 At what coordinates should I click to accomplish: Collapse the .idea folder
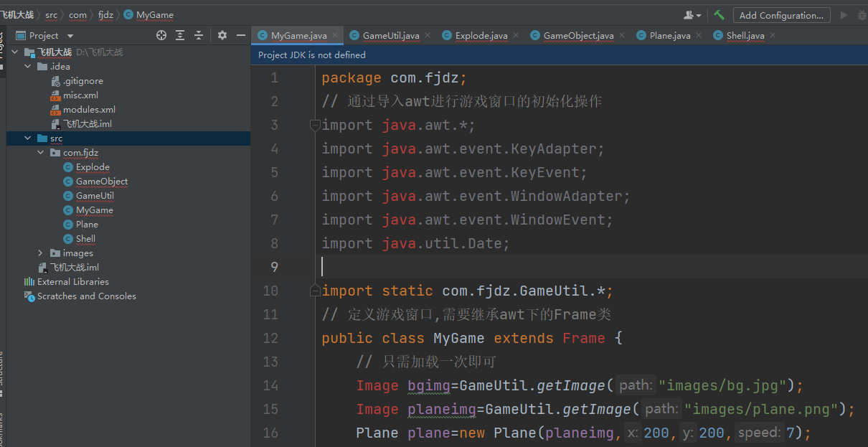pyautogui.click(x=28, y=67)
